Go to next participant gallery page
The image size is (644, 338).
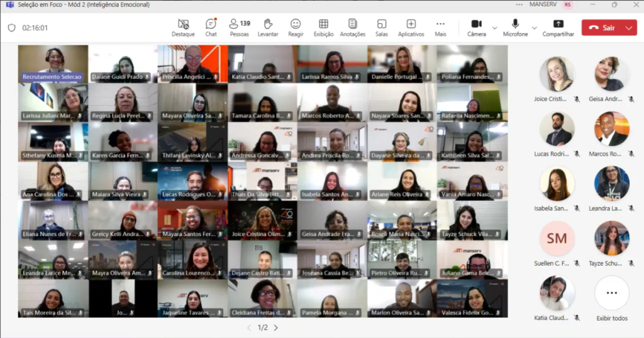point(275,327)
